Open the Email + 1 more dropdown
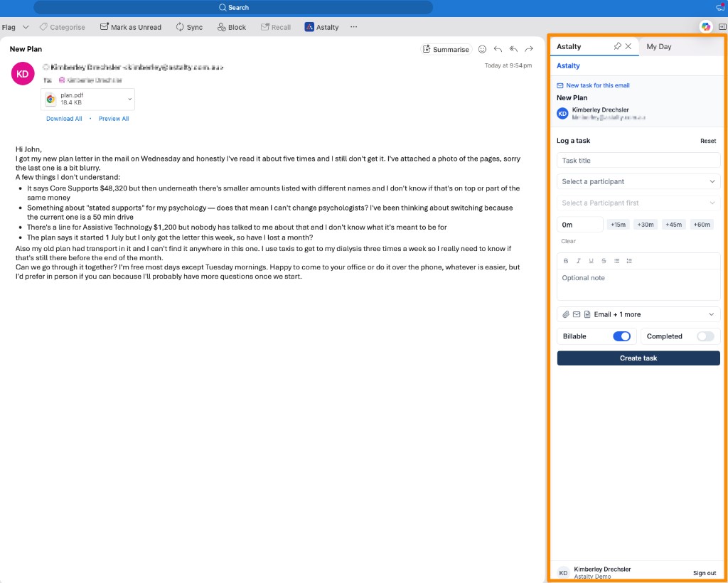Viewport: 728px width, 583px height. point(638,314)
